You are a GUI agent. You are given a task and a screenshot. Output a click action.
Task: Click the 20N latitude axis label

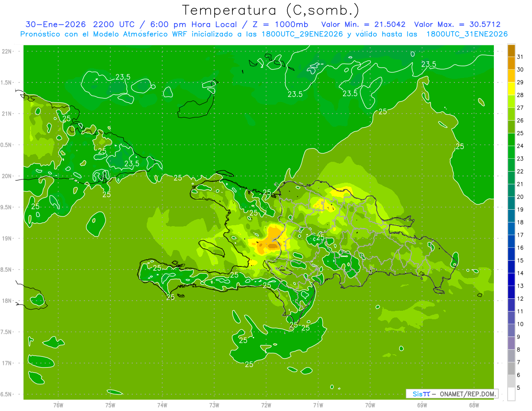pos(7,176)
